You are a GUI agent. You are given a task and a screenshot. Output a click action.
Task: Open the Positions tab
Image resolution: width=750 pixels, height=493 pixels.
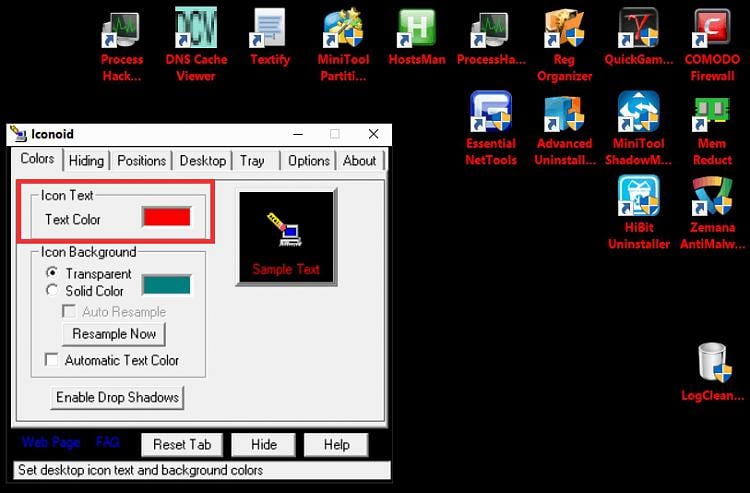(x=142, y=161)
